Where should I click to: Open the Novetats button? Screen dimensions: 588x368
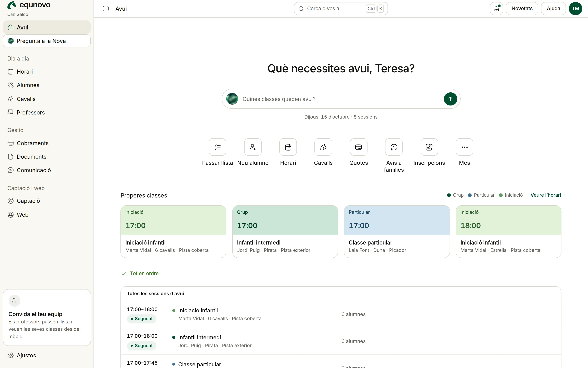(x=522, y=9)
